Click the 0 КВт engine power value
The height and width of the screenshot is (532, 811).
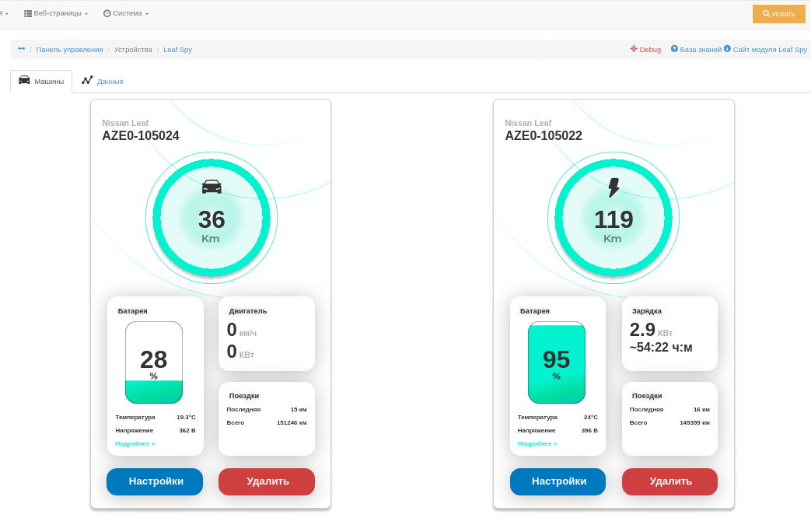240,352
